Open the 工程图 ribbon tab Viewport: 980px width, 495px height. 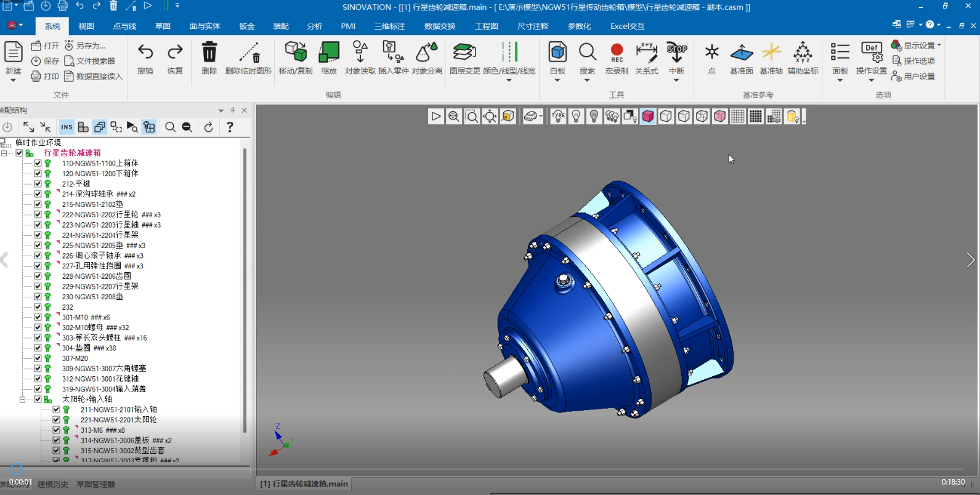(487, 26)
